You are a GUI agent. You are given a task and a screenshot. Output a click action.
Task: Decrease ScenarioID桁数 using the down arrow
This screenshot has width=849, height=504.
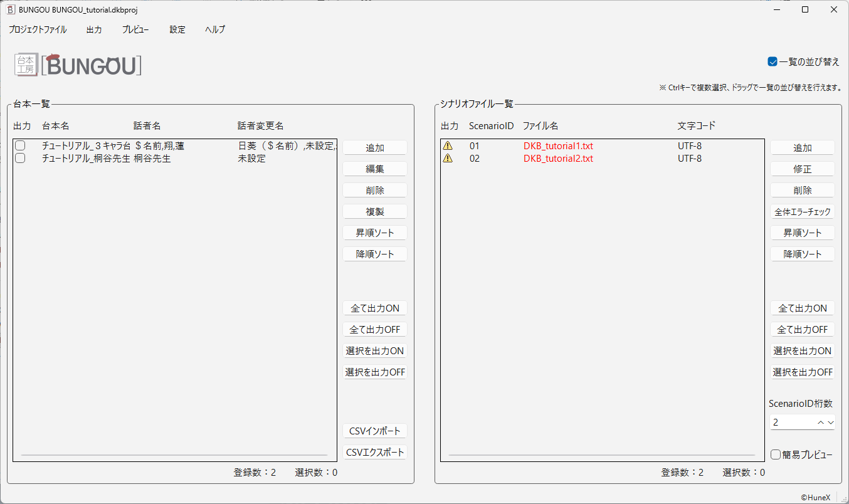click(x=831, y=422)
